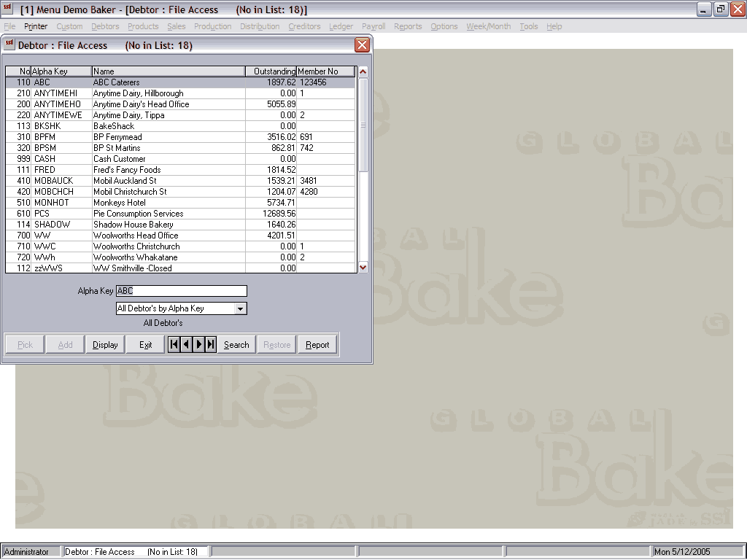Select the Monkeys Hotel debtor row
The height and width of the screenshot is (560, 747).
pyautogui.click(x=120, y=203)
